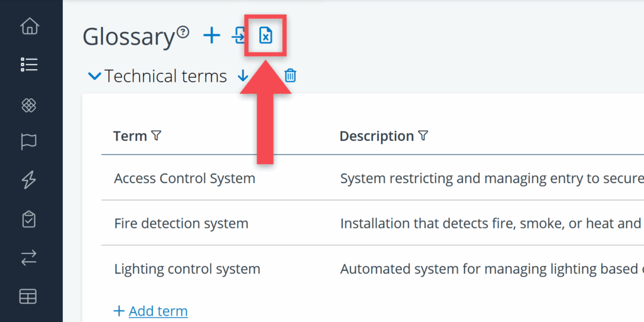Add a new glossary with the plus icon
The width and height of the screenshot is (644, 322).
tap(212, 36)
